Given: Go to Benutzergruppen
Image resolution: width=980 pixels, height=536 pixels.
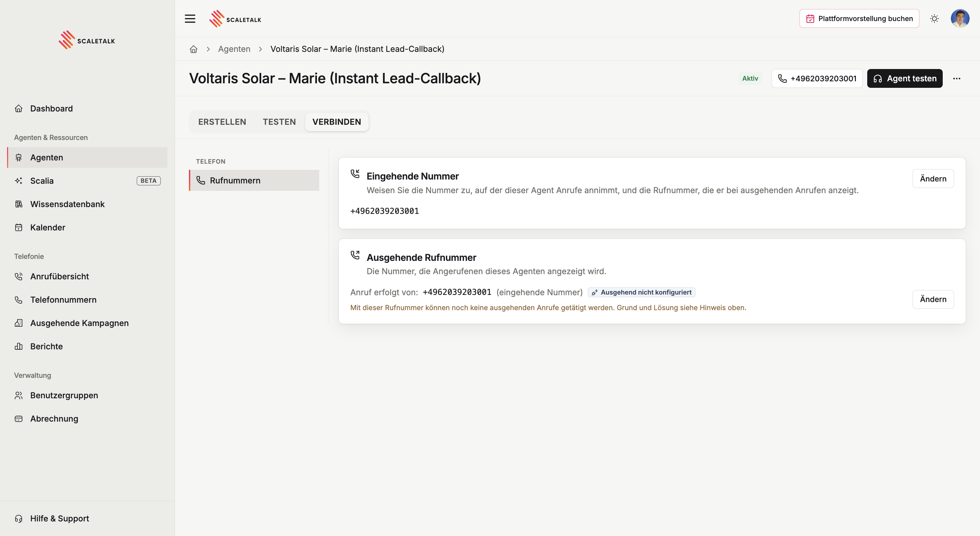Looking at the screenshot, I should (87, 396).
